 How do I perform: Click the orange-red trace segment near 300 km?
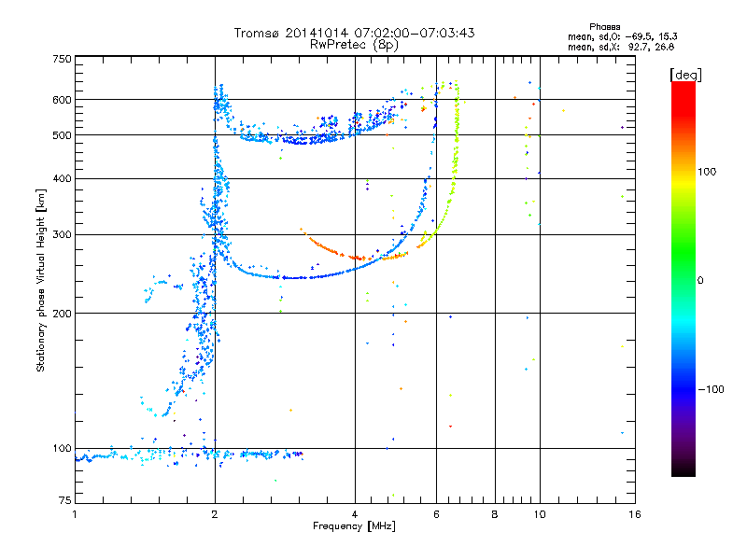(331, 247)
